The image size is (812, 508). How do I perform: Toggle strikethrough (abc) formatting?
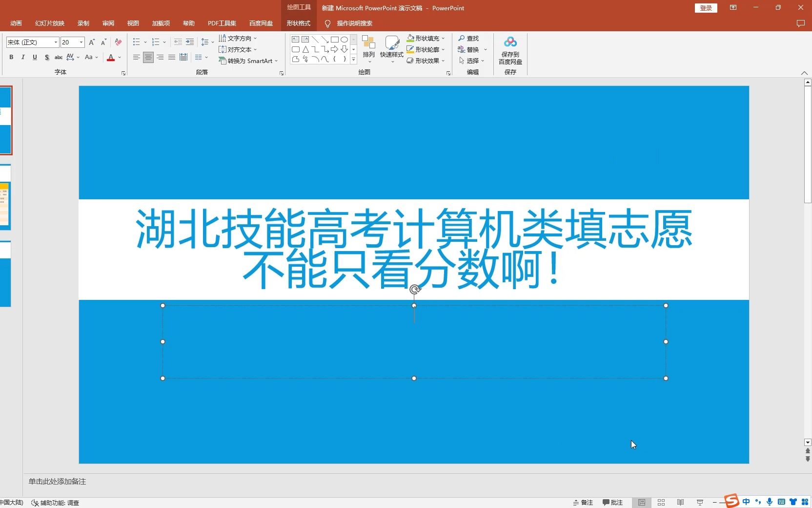(x=59, y=57)
